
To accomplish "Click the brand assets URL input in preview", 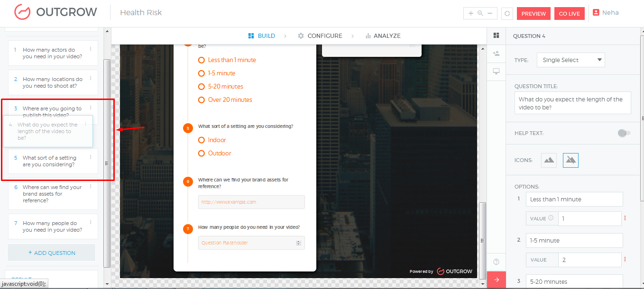I will pyautogui.click(x=251, y=202).
